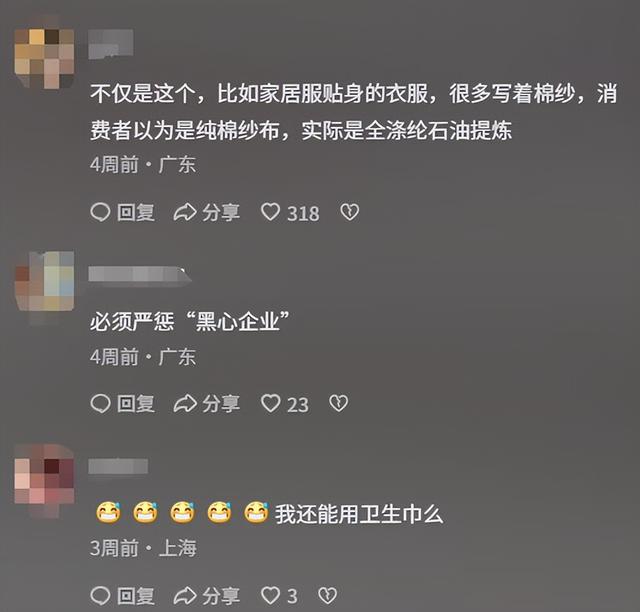Open the username above 必须严惩 comment
This screenshot has height=612, width=640.
[x=140, y=274]
